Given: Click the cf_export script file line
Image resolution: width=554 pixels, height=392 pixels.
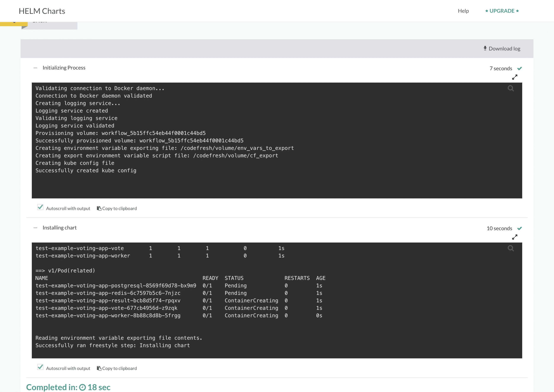Looking at the screenshot, I should coord(157,156).
